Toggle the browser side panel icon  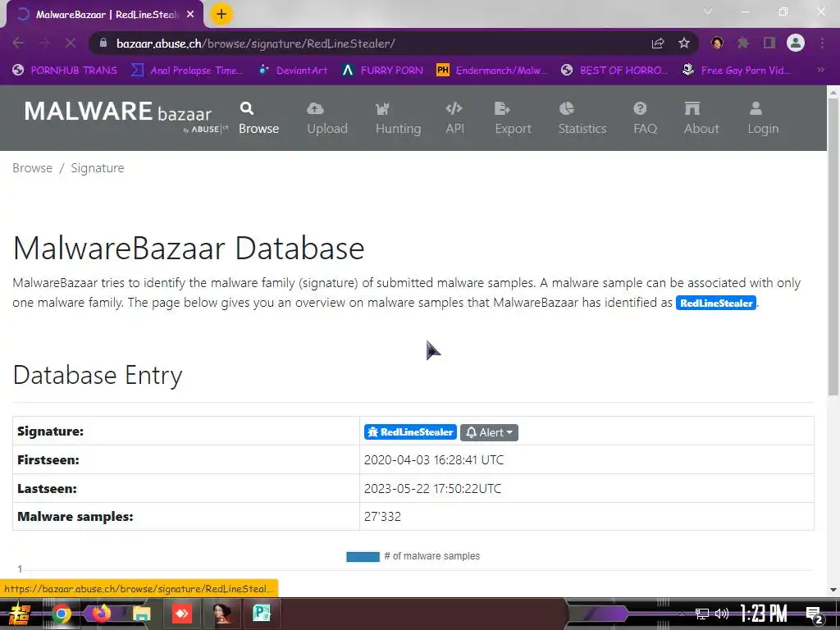(x=769, y=43)
